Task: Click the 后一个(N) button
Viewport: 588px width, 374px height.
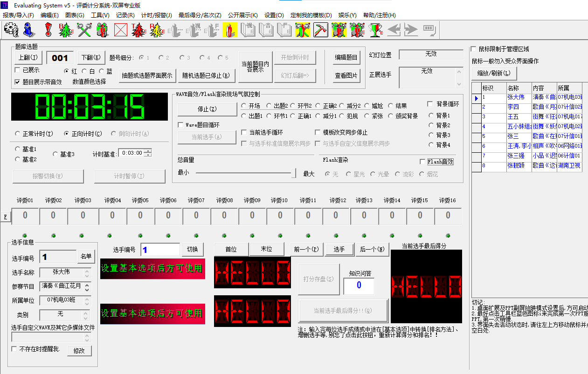Action: [372, 249]
